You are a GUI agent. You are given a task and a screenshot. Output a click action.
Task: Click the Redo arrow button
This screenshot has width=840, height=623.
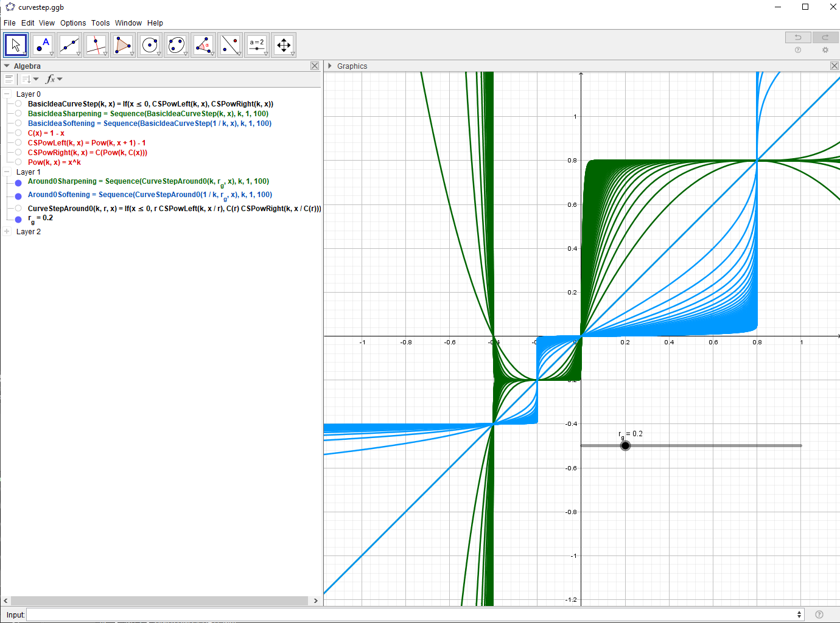(x=825, y=37)
